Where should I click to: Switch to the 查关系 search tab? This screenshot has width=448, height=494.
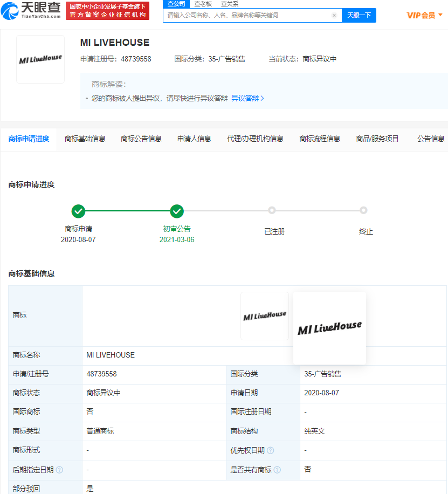(x=230, y=4)
